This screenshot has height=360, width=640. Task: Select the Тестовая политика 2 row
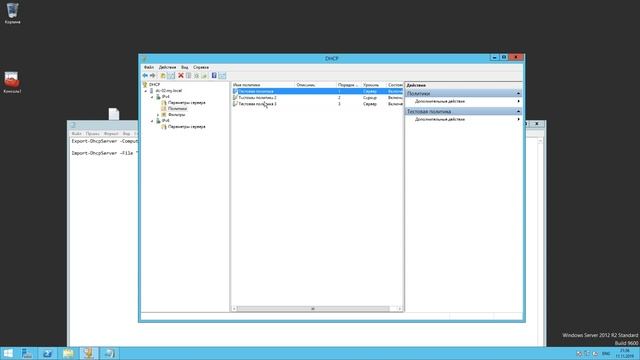(318, 98)
